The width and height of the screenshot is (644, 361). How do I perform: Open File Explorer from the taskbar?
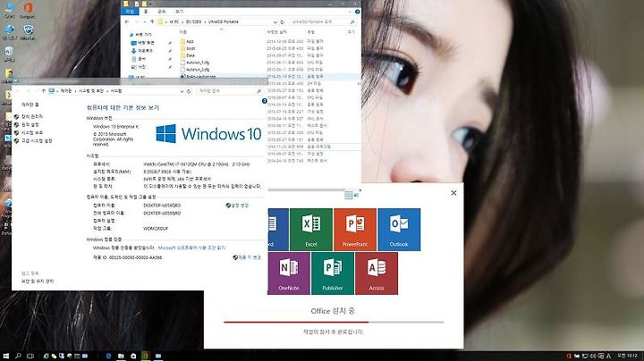point(121,356)
